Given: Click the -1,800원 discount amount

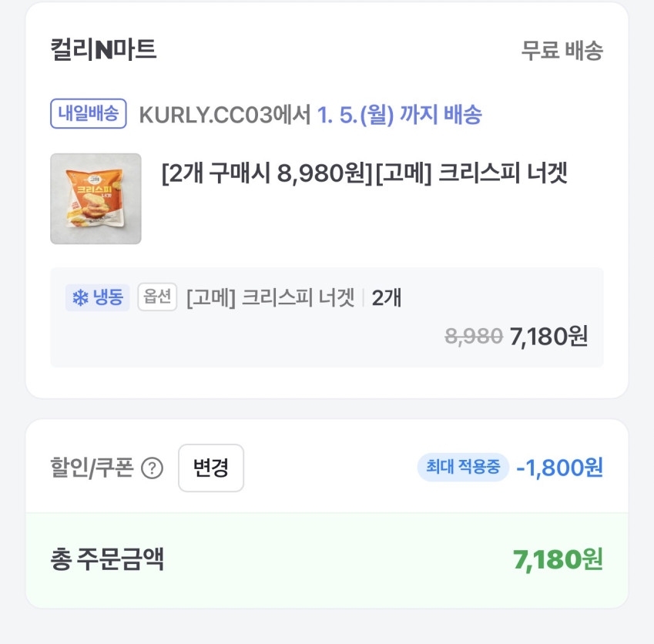Looking at the screenshot, I should point(559,468).
